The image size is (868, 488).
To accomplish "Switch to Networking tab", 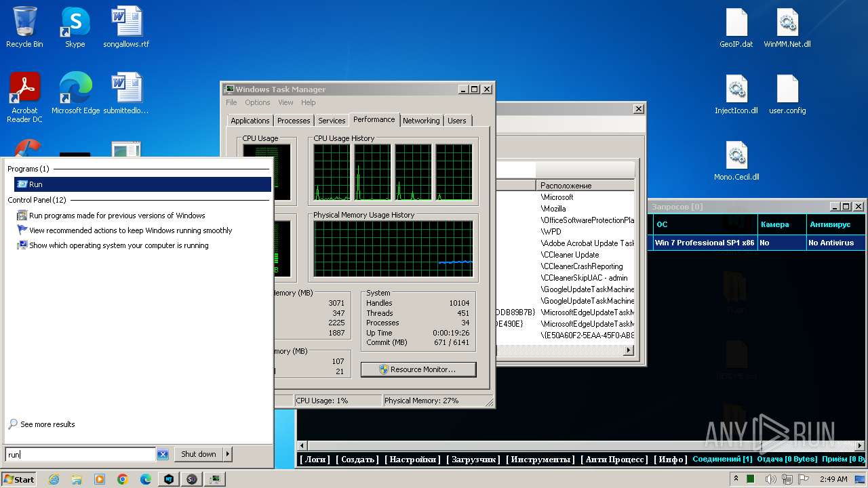I will [421, 121].
